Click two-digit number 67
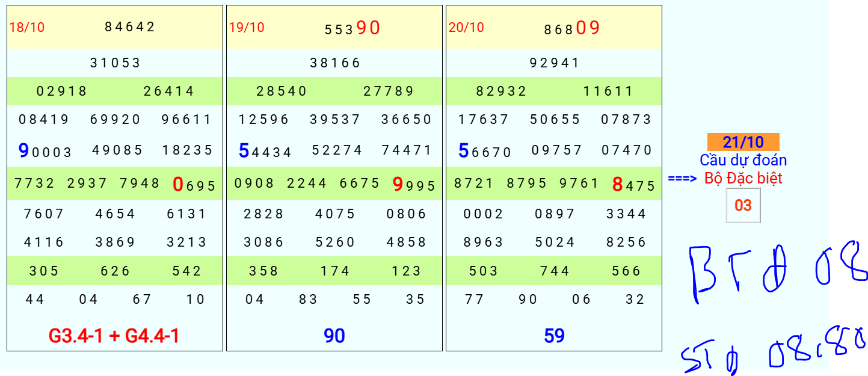Image resolution: width=868 pixels, height=376 pixels. pos(142,300)
